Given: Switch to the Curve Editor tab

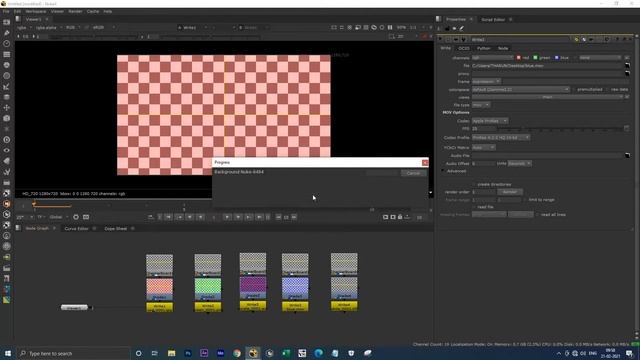Looking at the screenshot, I should point(76,229).
